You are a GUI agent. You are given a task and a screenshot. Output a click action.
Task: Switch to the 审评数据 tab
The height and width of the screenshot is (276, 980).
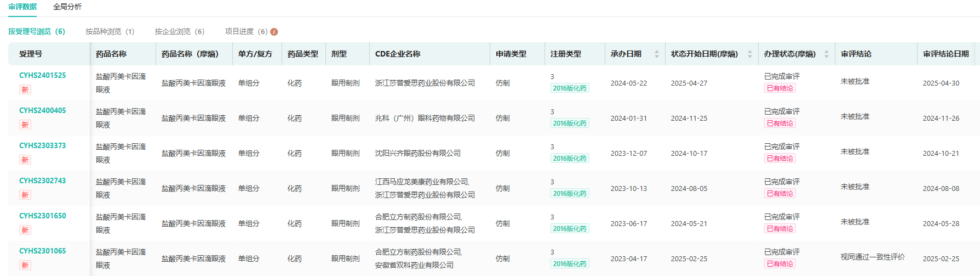pos(22,7)
